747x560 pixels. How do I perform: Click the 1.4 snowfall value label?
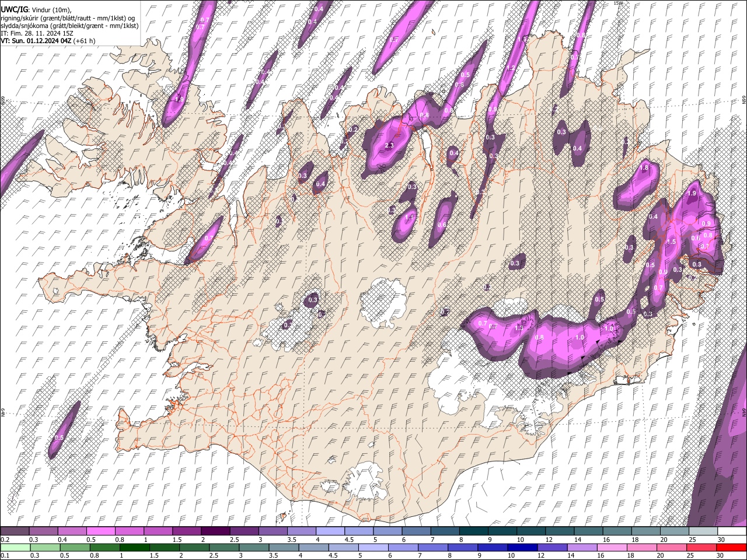(x=409, y=217)
